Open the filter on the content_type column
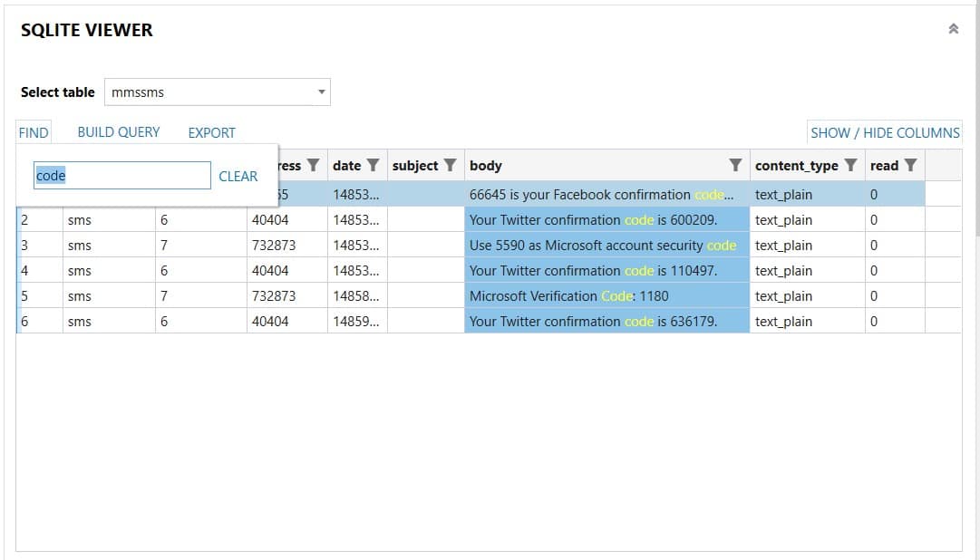 [x=849, y=165]
